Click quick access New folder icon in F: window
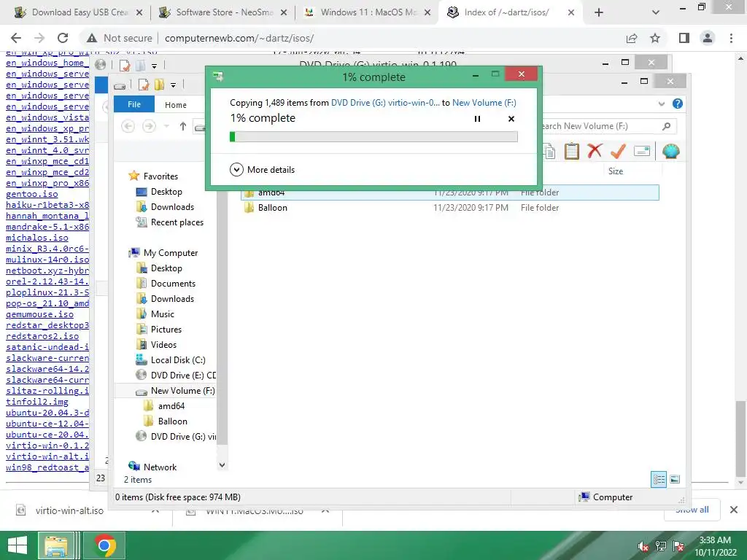This screenshot has height=560, width=747. tap(159, 85)
